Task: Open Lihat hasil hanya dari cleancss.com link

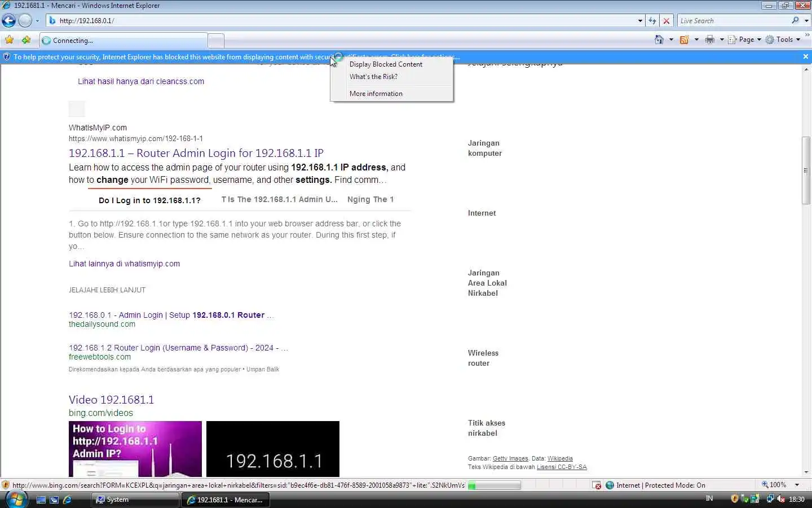Action: click(x=141, y=81)
